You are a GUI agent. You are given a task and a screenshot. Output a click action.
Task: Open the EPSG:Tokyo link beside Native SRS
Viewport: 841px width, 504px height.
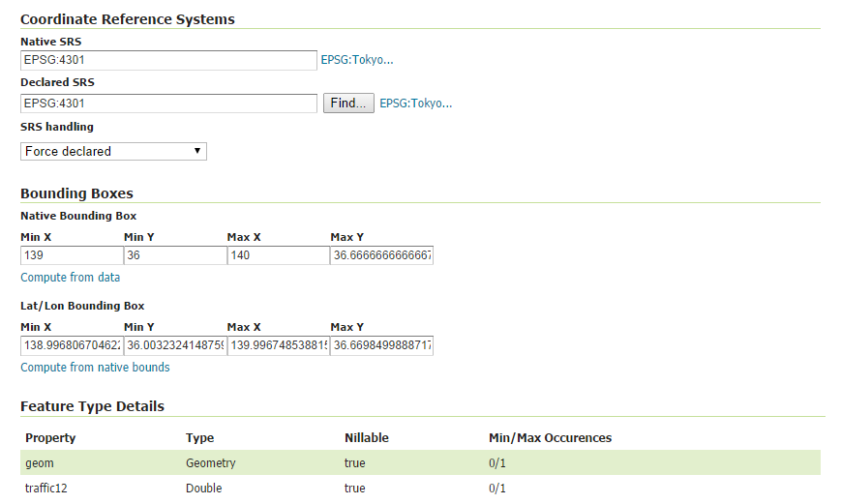(357, 60)
